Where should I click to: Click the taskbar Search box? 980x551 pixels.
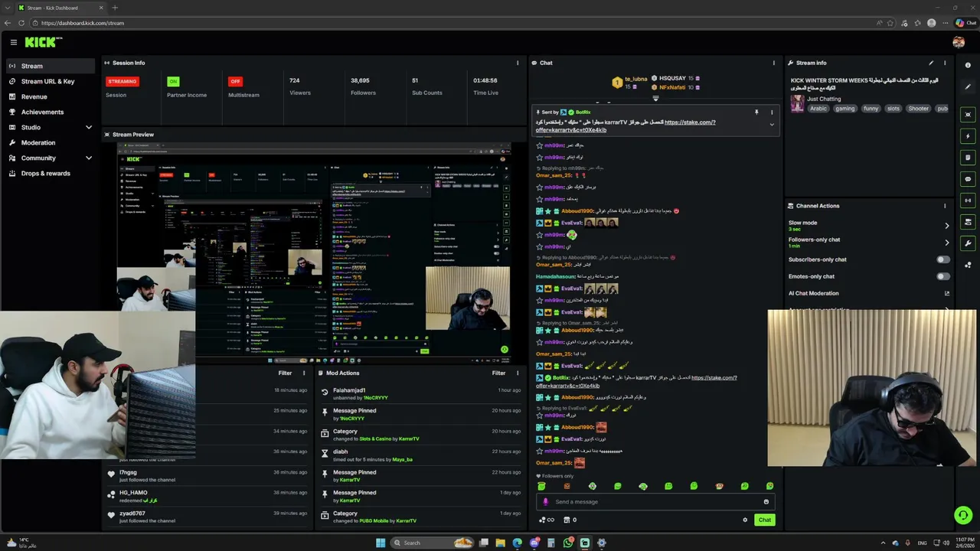433,543
